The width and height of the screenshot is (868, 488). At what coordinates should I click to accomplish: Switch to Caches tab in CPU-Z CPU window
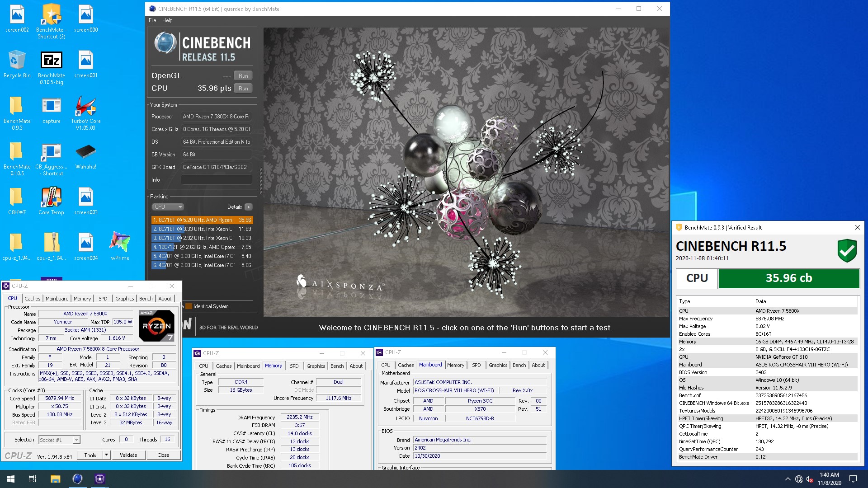pyautogui.click(x=33, y=299)
